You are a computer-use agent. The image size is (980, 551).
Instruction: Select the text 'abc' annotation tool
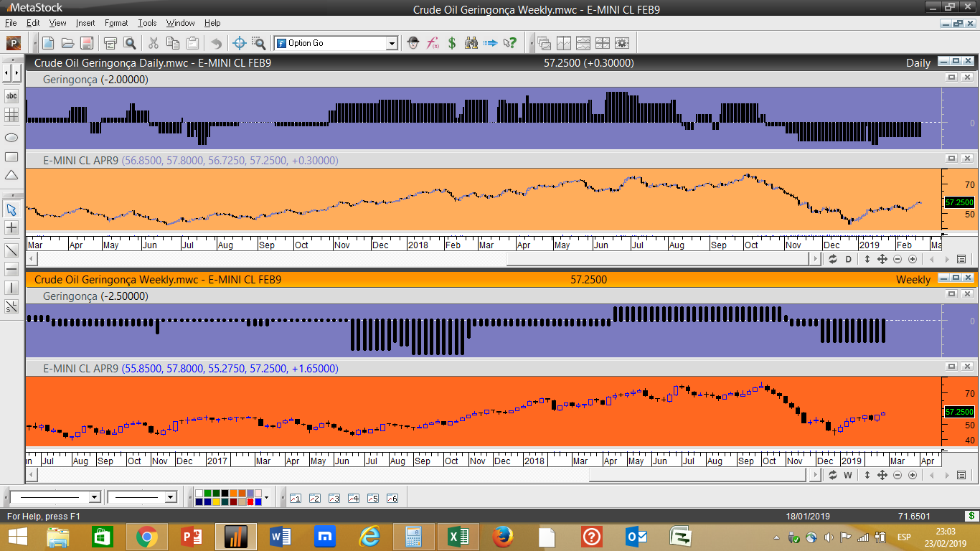[11, 95]
